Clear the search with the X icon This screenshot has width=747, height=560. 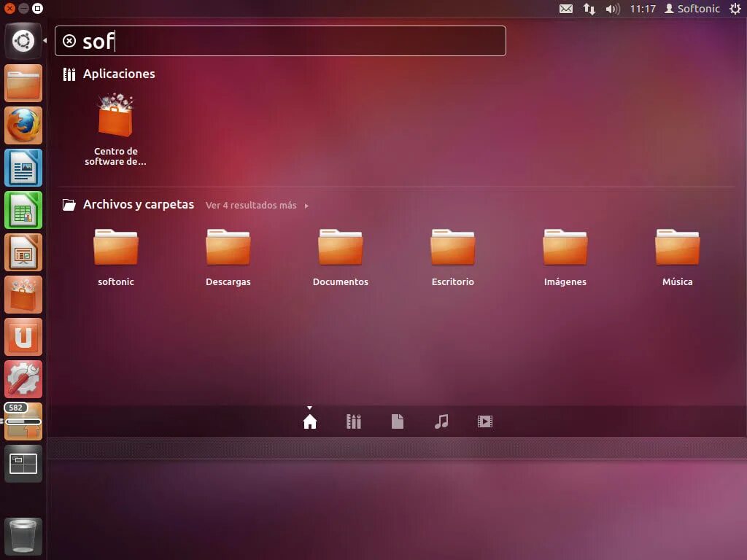click(x=69, y=41)
